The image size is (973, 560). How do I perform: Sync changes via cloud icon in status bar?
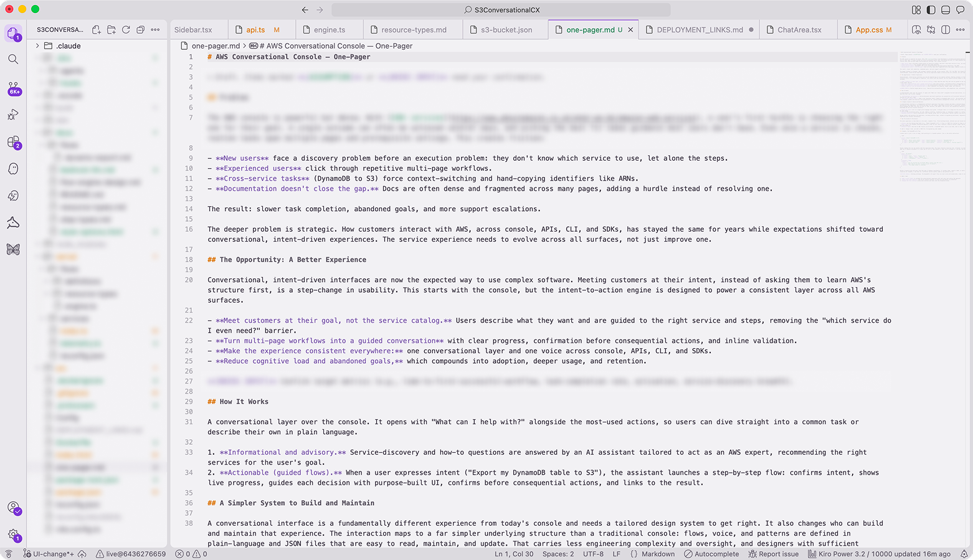point(82,554)
